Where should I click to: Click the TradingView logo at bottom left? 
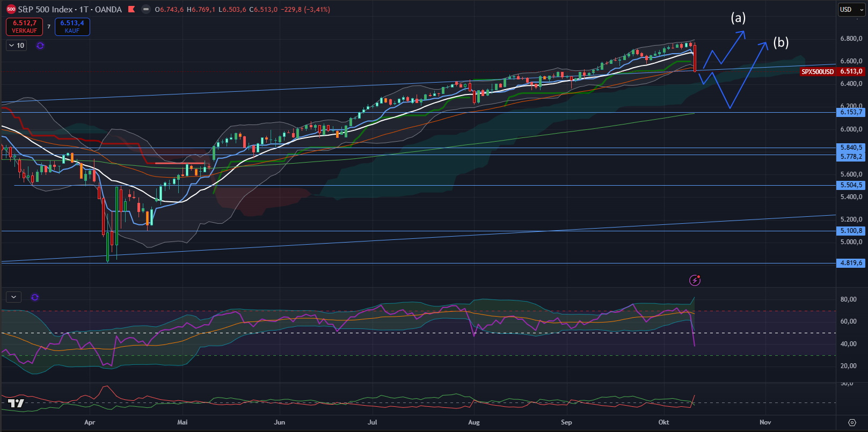(16, 403)
